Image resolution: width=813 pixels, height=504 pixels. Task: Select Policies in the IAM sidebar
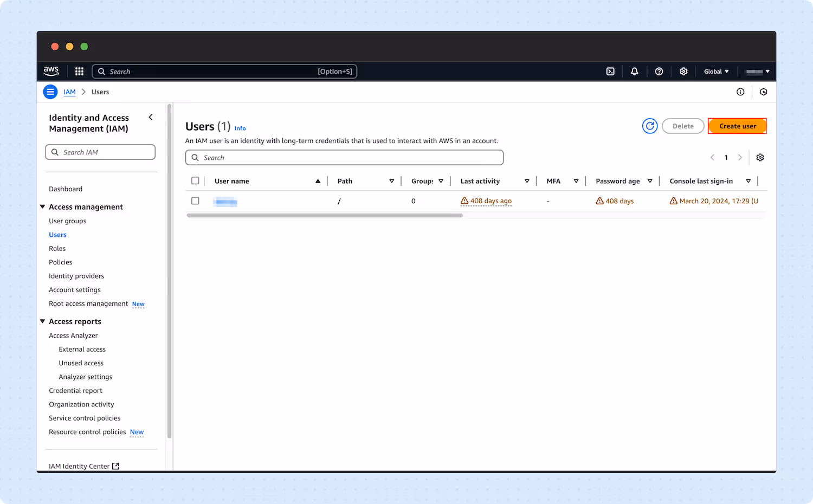click(60, 262)
